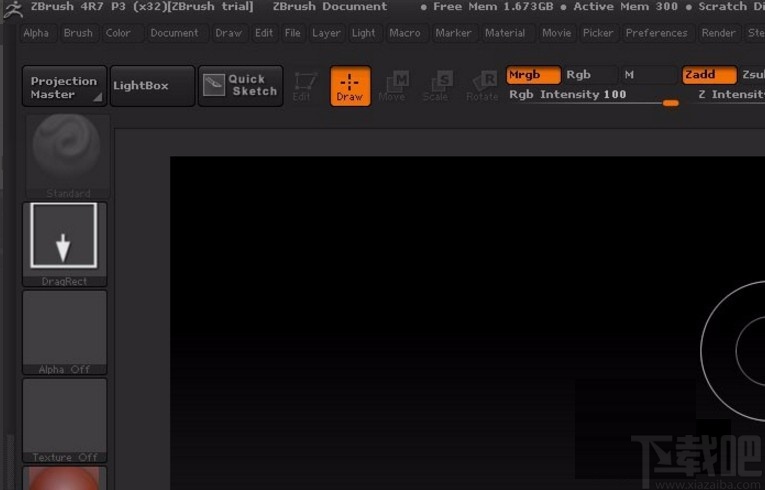This screenshot has height=490, width=765.
Task: Toggle the M material channel button
Action: click(648, 75)
